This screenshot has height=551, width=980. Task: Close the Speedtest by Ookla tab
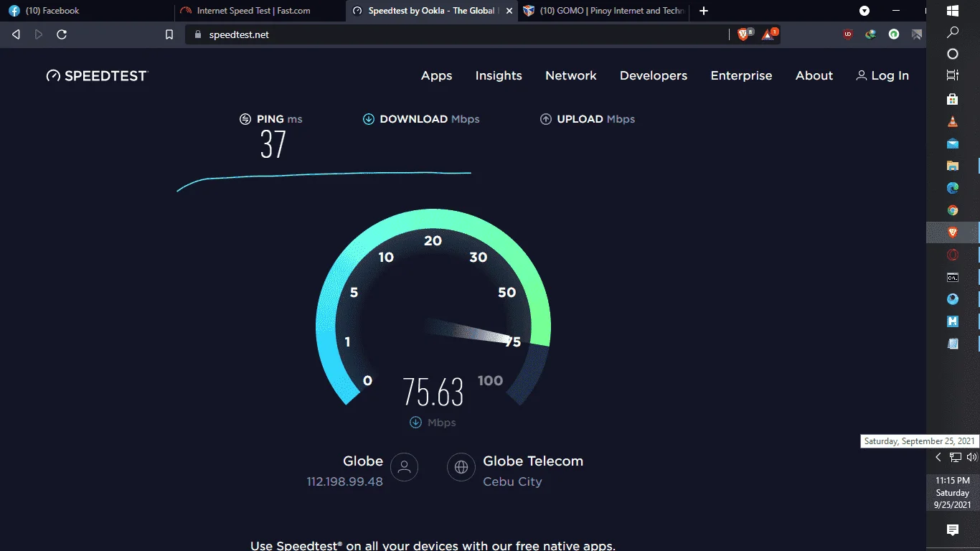pyautogui.click(x=509, y=11)
